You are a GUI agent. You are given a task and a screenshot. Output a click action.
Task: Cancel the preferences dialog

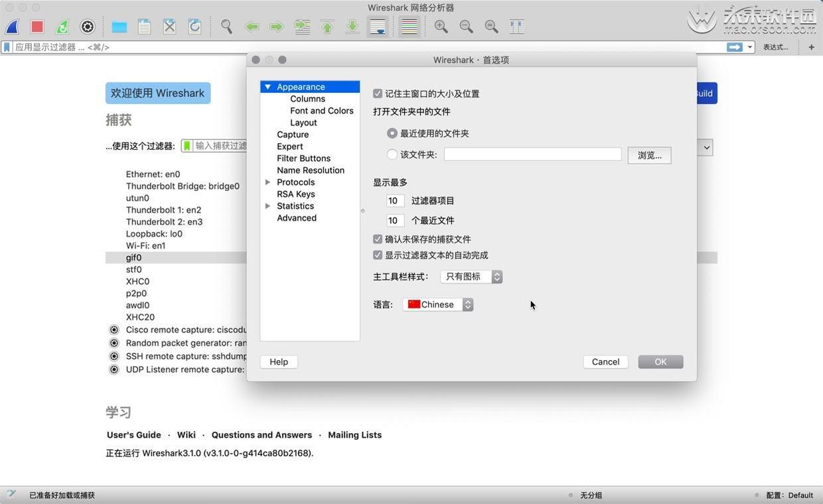pos(605,361)
